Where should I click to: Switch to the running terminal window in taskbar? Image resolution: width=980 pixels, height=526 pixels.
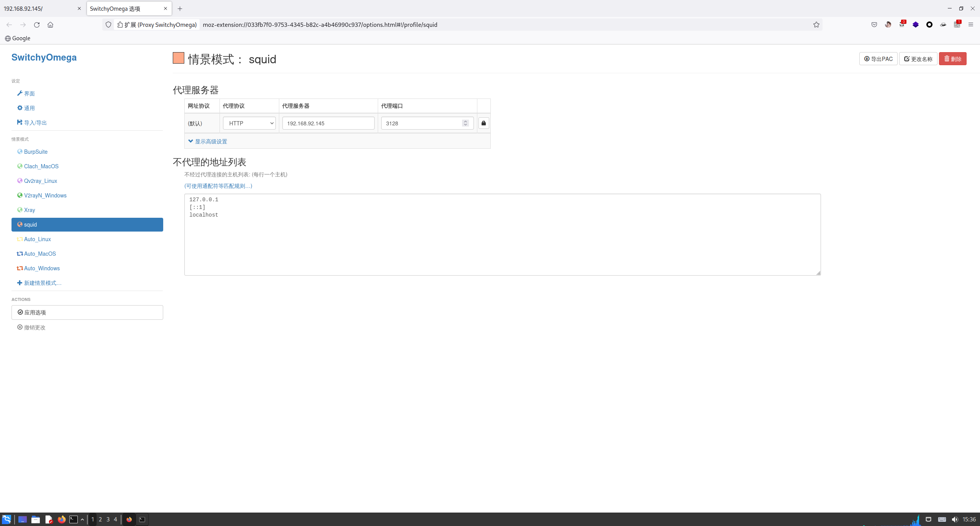pyautogui.click(x=142, y=519)
